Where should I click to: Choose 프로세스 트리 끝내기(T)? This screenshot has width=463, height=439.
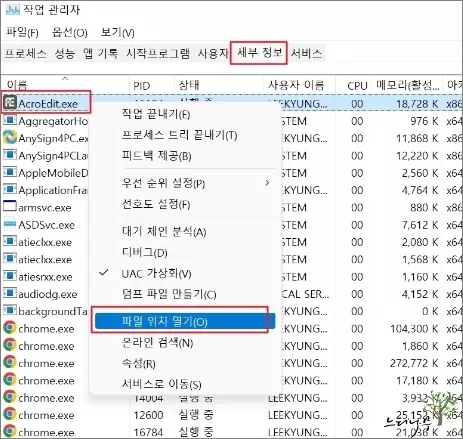185,135
